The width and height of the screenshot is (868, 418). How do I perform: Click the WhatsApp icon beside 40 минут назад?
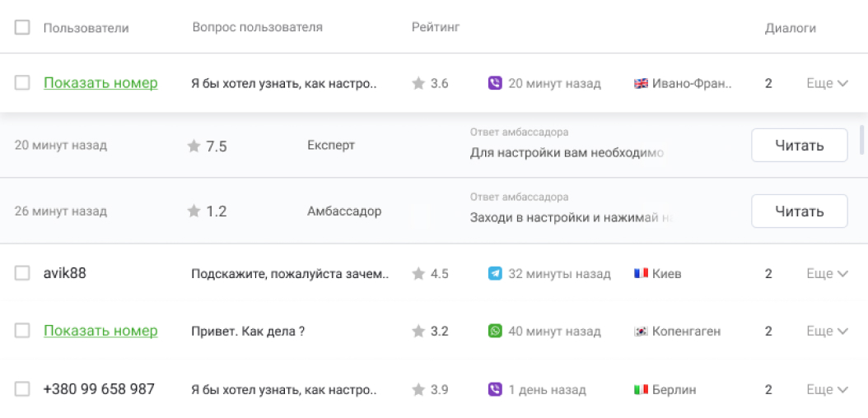click(495, 331)
